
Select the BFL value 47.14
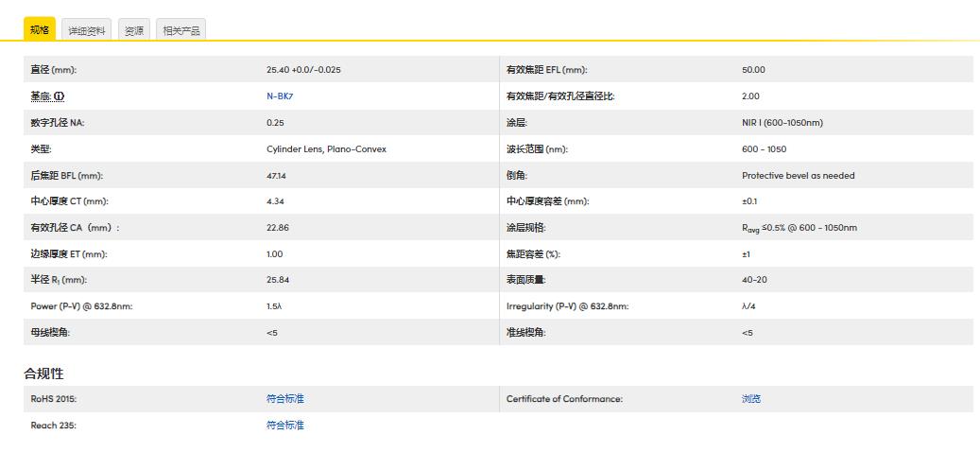(276, 176)
